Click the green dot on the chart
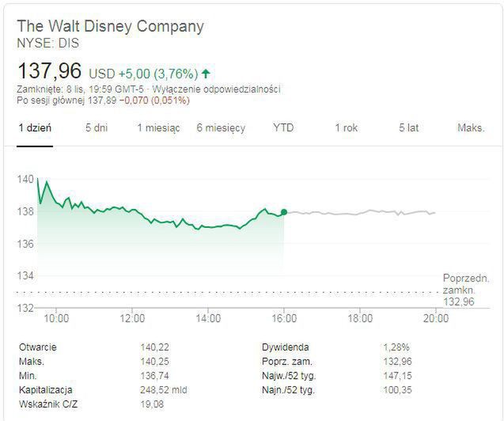 (284, 212)
